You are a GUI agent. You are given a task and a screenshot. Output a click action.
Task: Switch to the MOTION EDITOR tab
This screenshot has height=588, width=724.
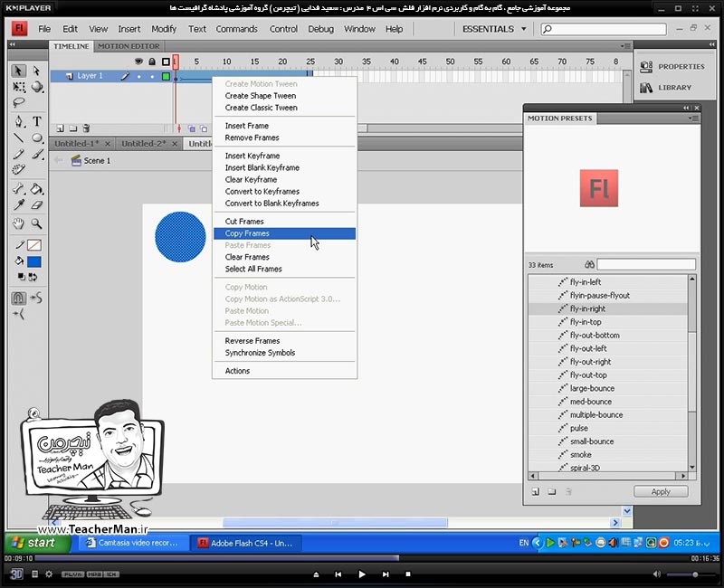pyautogui.click(x=129, y=46)
